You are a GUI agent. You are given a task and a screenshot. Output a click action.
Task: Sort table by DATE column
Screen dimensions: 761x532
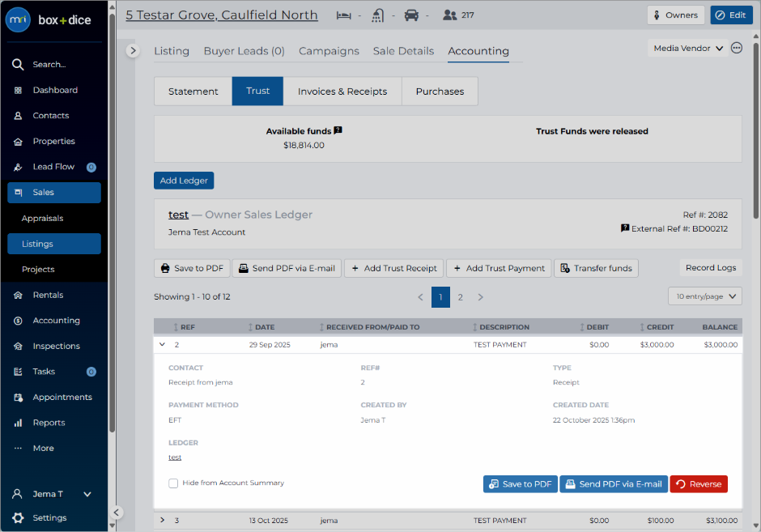[x=261, y=327]
